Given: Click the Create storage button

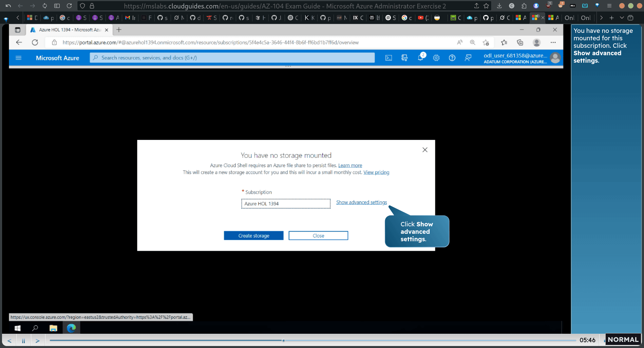Looking at the screenshot, I should pyautogui.click(x=253, y=236).
